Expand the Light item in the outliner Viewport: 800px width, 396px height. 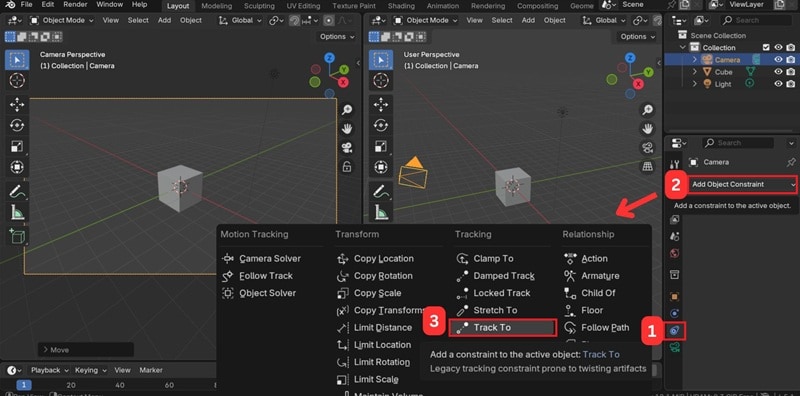coord(694,84)
